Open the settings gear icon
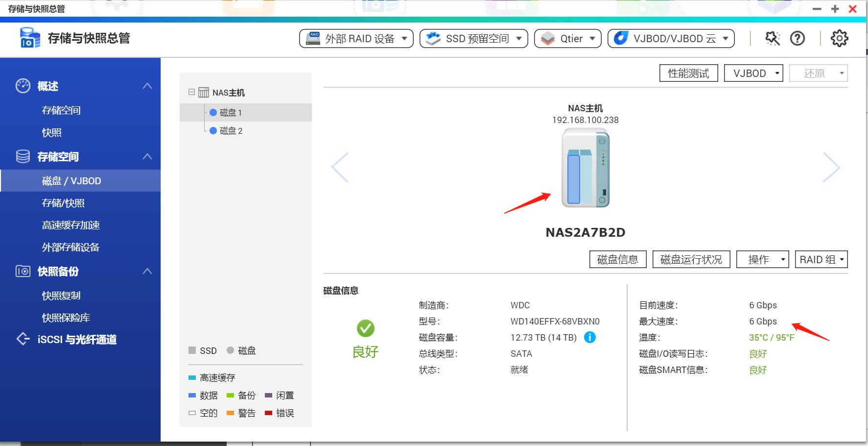Image resolution: width=868 pixels, height=446 pixels. (838, 38)
